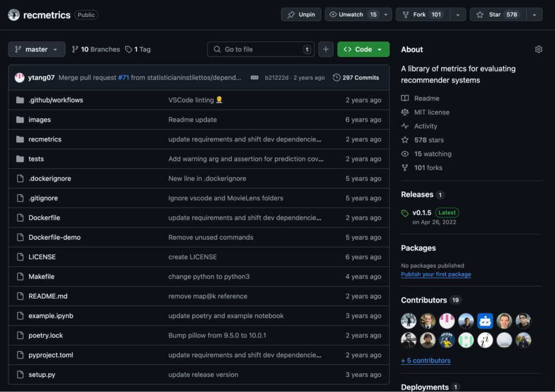Open the .github/workflows folder icon
Screen dimensions: 555x392
pyautogui.click(x=20, y=100)
